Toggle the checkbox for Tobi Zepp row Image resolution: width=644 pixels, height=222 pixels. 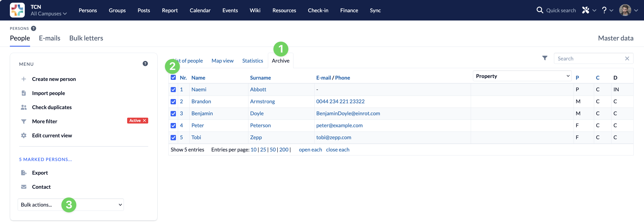point(173,138)
